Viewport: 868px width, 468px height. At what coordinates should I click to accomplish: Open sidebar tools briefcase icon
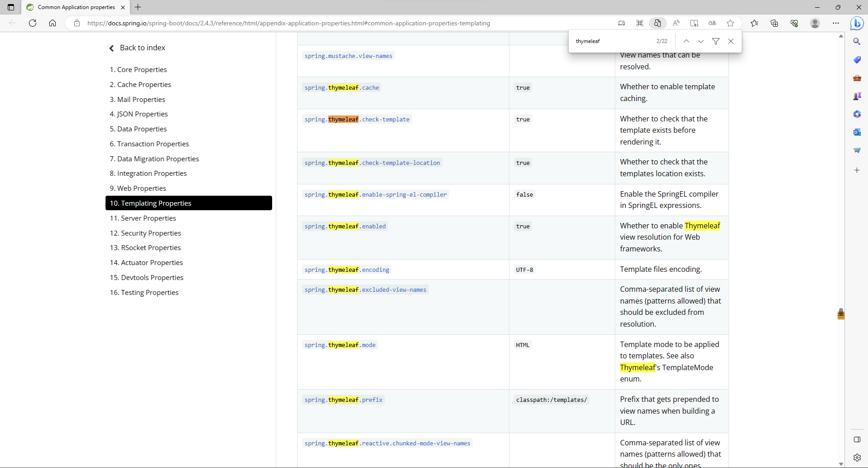click(x=857, y=78)
